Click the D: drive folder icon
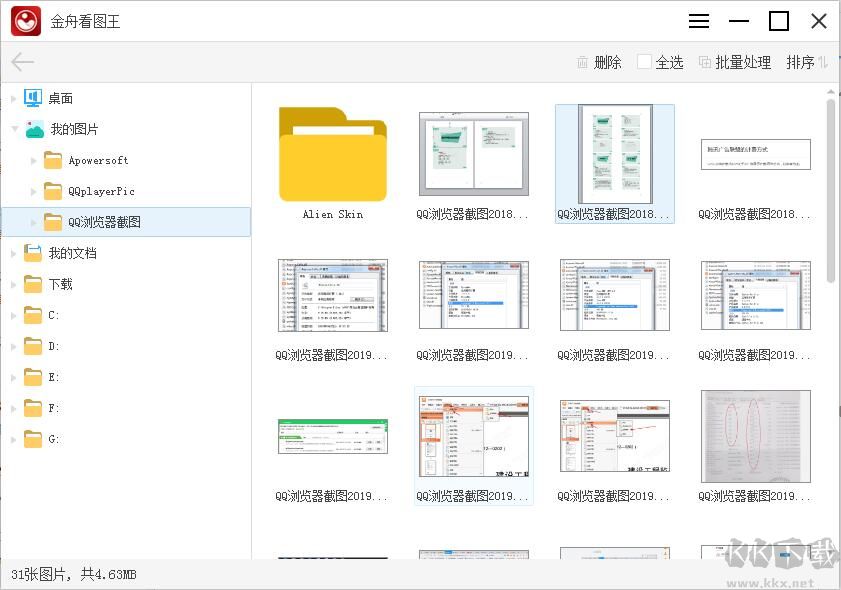 pyautogui.click(x=33, y=346)
